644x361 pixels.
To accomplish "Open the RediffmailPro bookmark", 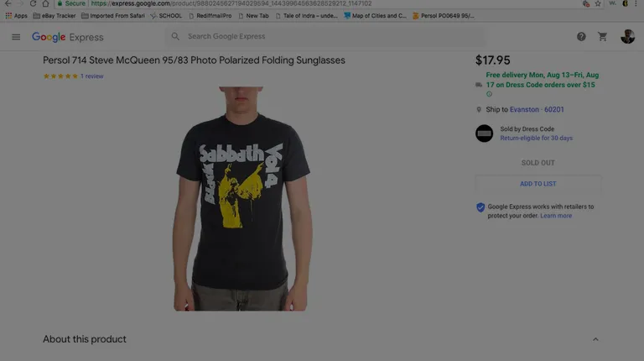I will click(x=210, y=16).
